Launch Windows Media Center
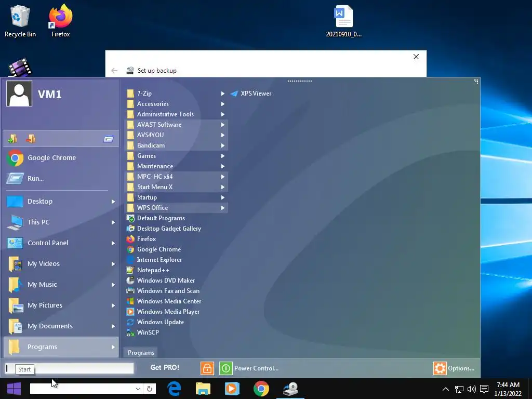 point(164,301)
